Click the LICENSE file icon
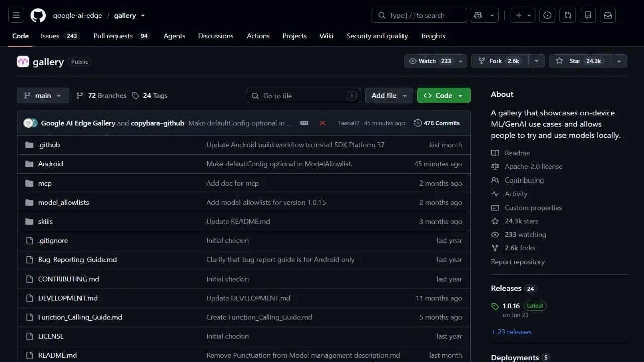Screen dimensions: 644x362 pos(29,336)
